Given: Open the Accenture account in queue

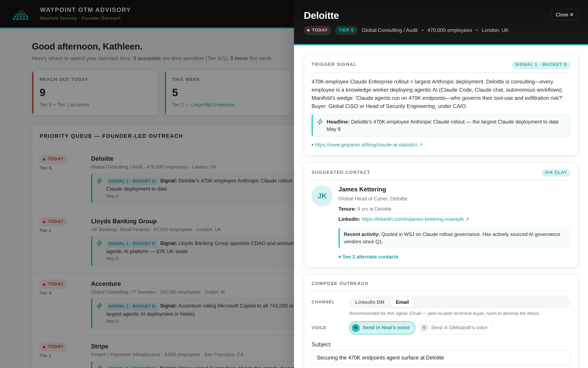Looking at the screenshot, I should click(x=163, y=304).
